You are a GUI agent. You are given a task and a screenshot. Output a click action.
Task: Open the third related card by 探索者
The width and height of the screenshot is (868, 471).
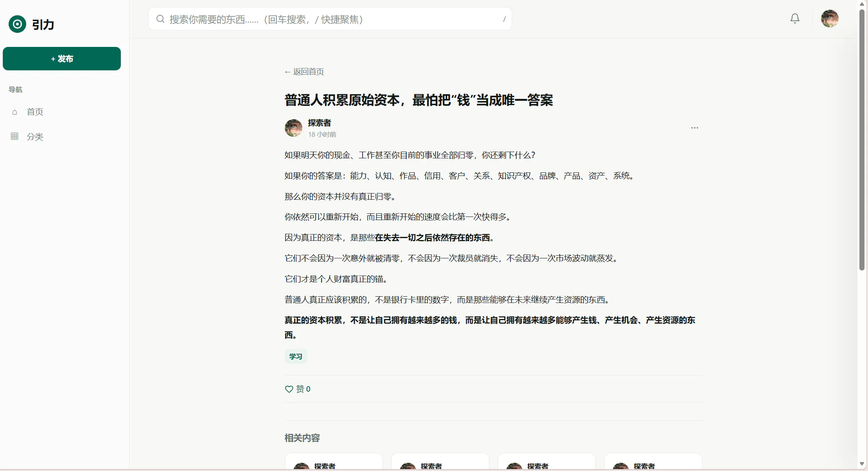546,461
